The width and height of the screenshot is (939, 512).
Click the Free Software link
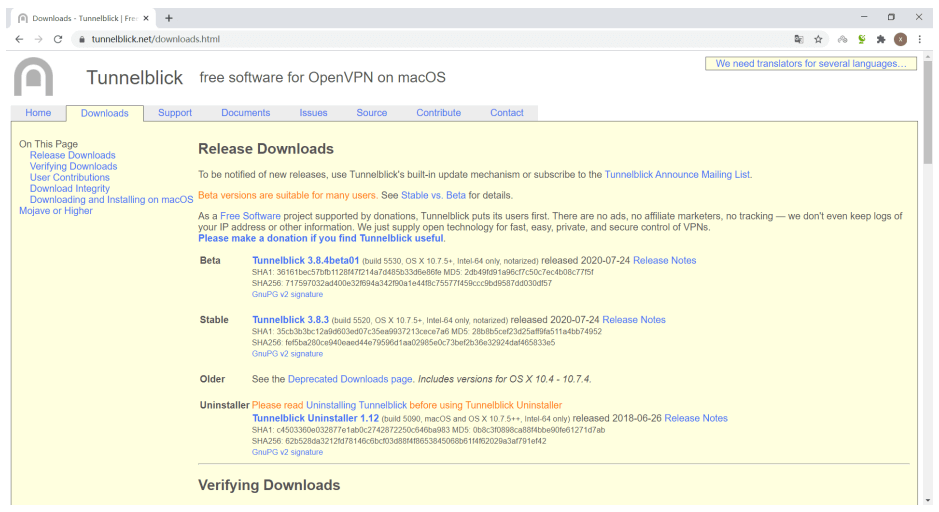pos(250,216)
